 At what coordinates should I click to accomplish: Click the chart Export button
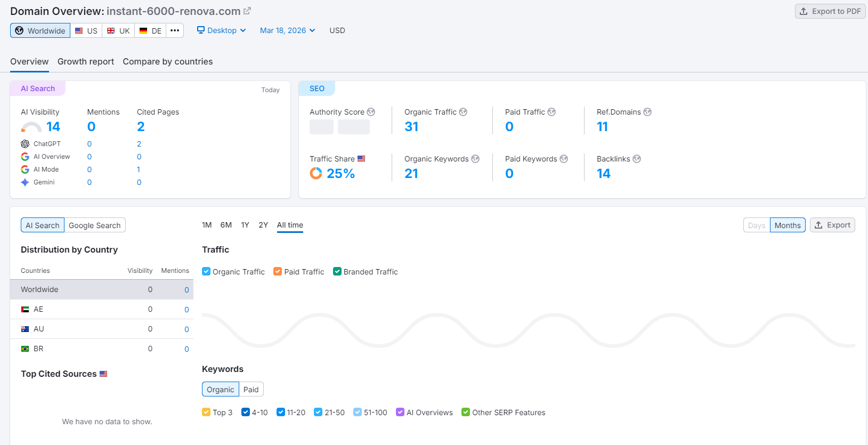coord(832,225)
